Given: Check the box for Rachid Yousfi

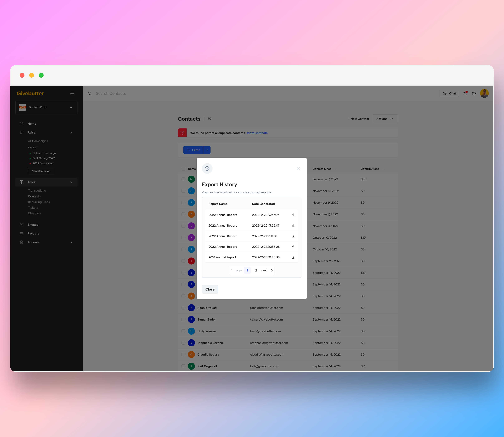Looking at the screenshot, I should pos(183,308).
